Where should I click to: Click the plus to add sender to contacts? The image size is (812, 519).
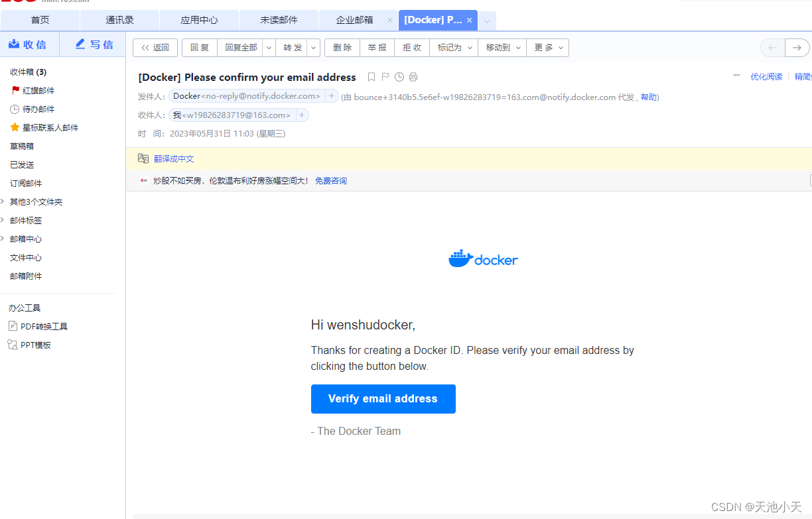point(331,96)
